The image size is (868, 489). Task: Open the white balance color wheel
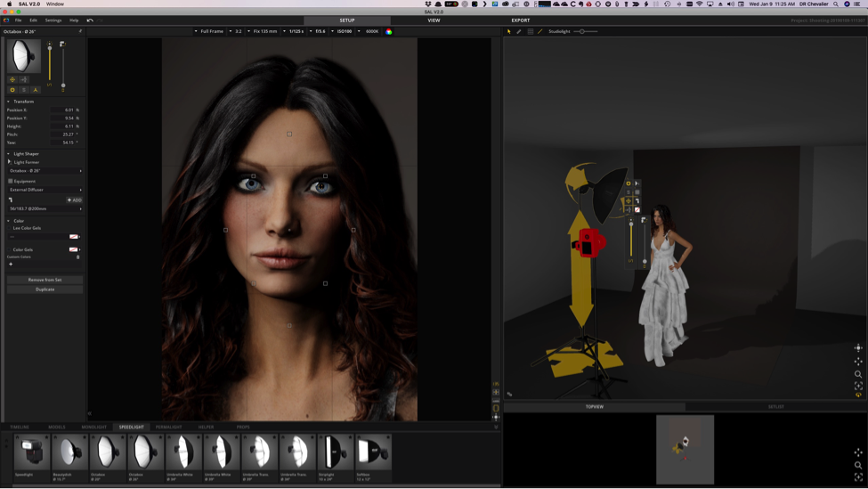(x=389, y=31)
